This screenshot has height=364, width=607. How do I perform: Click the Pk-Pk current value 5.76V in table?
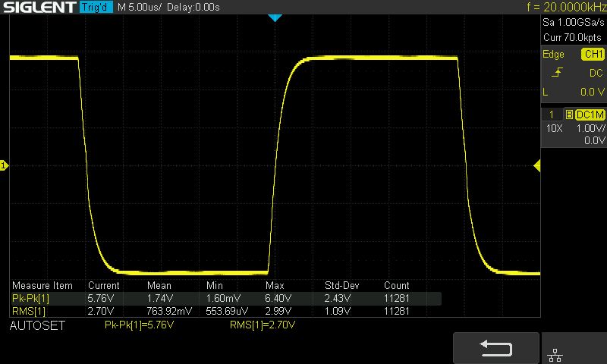[x=101, y=298]
